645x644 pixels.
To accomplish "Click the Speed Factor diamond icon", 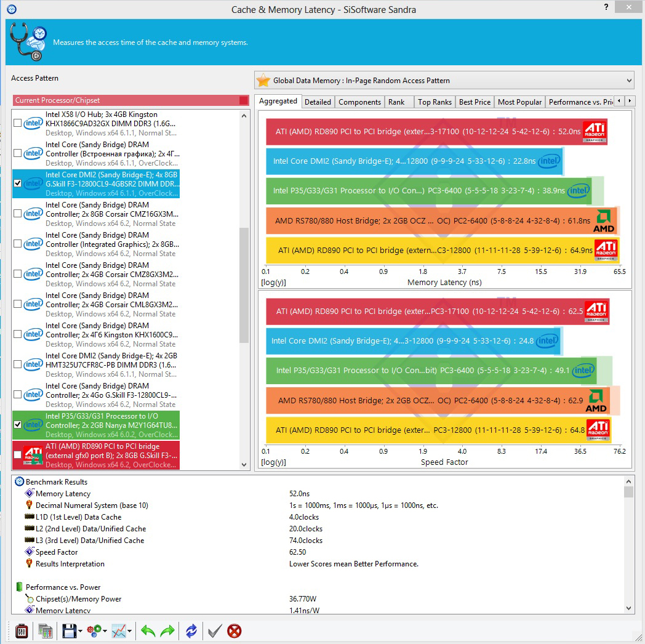I will coord(29,552).
